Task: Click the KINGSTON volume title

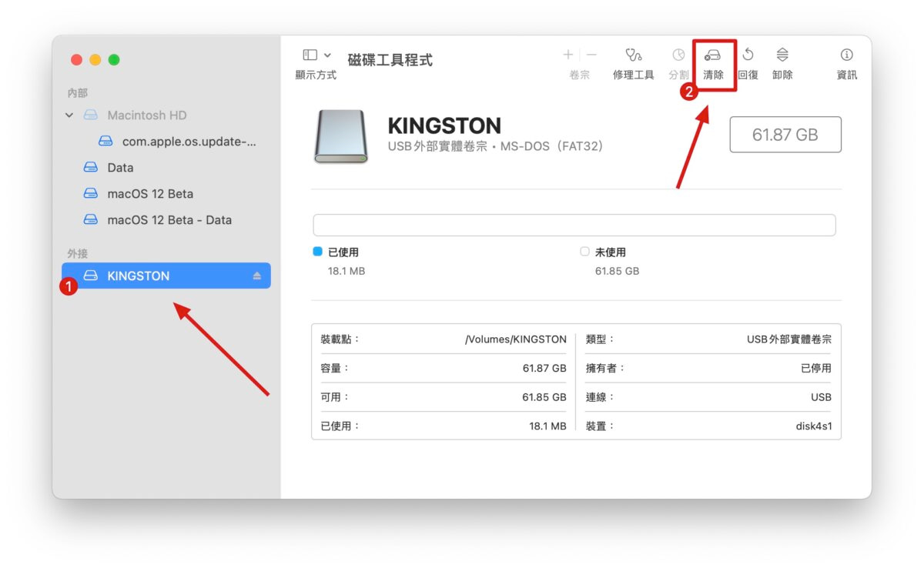Action: (444, 126)
